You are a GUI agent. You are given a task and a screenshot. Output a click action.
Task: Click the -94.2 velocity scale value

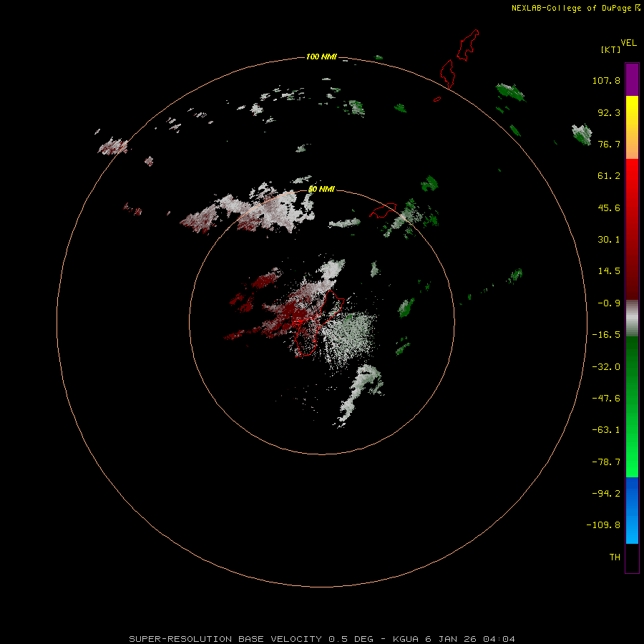pos(606,493)
